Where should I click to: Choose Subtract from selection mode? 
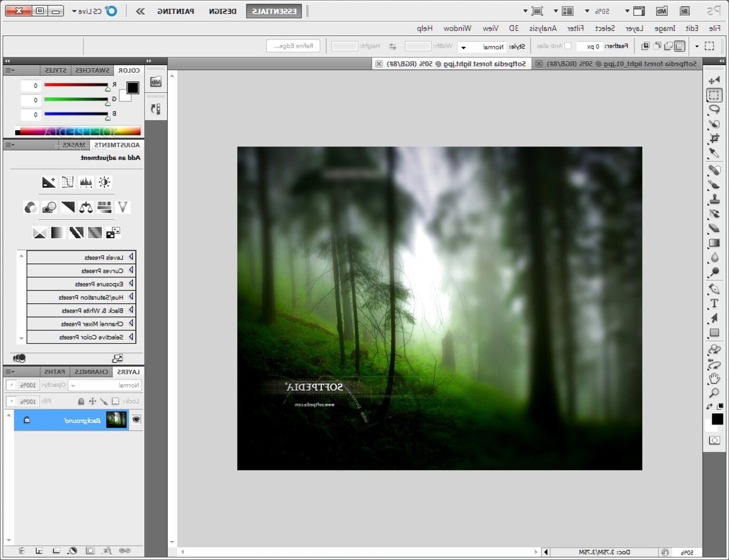click(x=657, y=46)
